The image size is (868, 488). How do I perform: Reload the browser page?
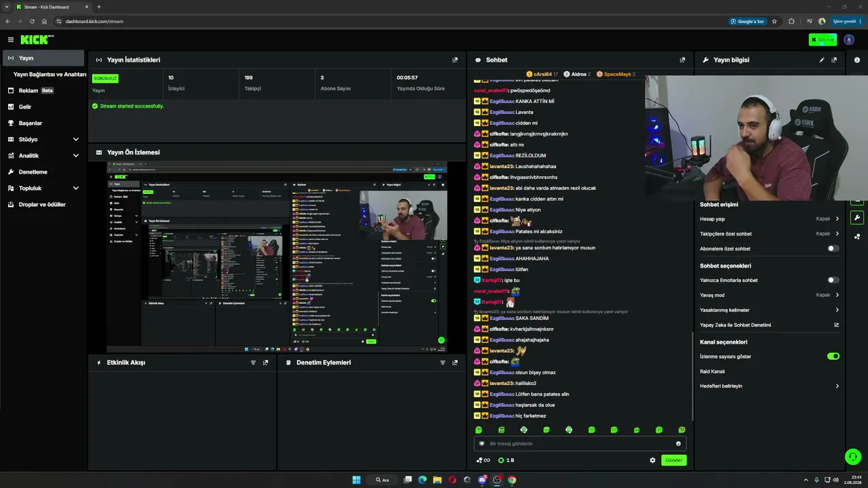[x=31, y=21]
